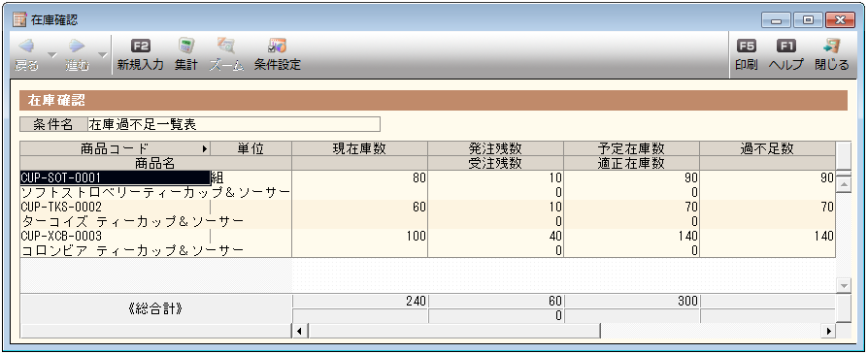Click the horizontal scrollbar thumb
The height and width of the screenshot is (354, 868).
(454, 332)
